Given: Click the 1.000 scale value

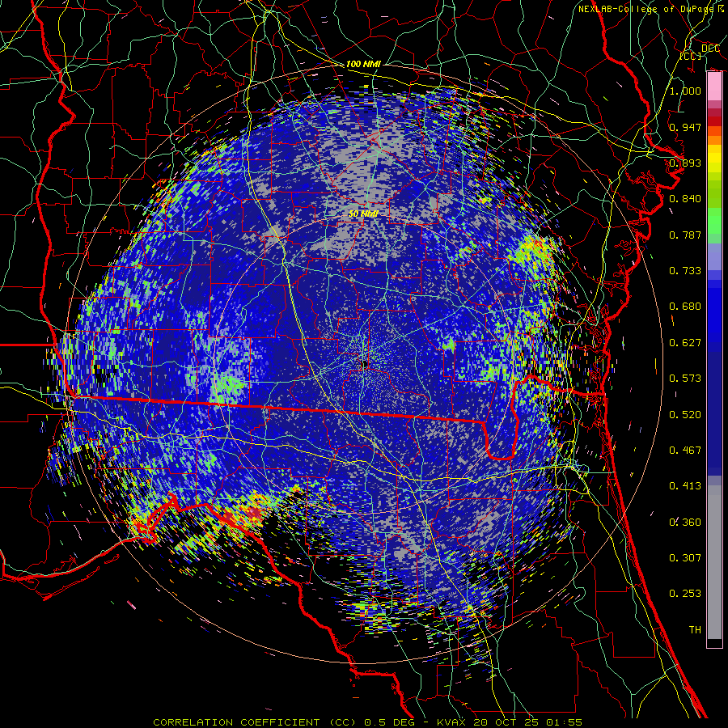Looking at the screenshot, I should 685,91.
